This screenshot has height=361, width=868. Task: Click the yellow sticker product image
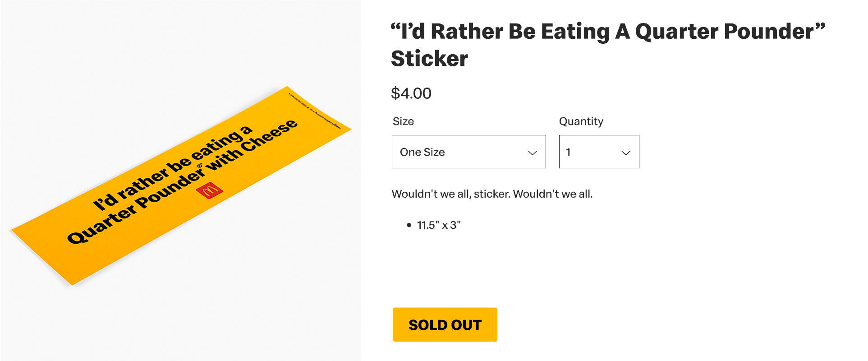180,186
